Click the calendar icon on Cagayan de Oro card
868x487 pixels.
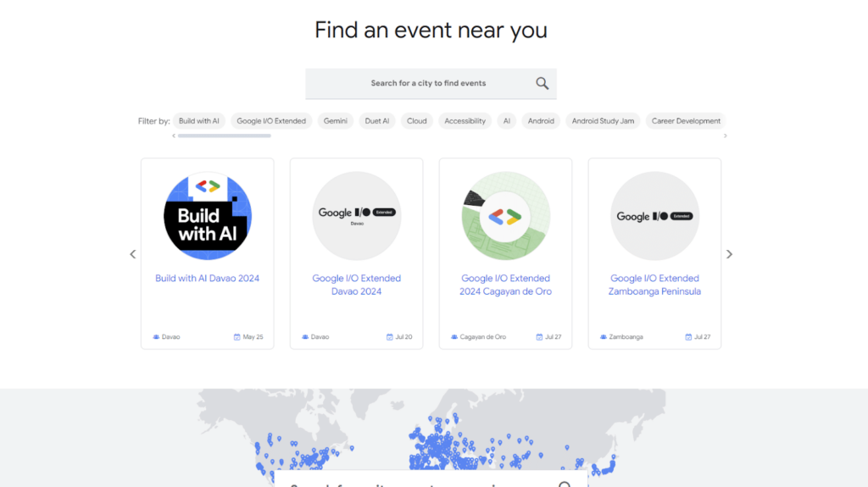(539, 336)
